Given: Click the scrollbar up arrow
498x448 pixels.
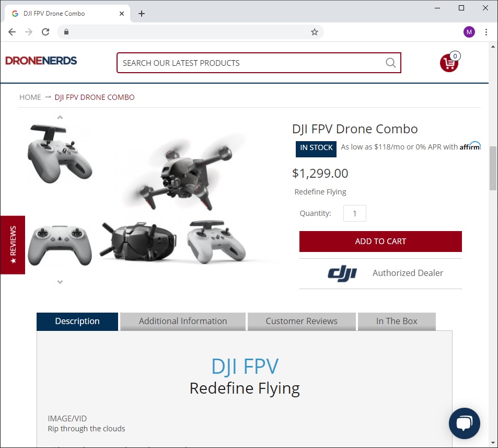Looking at the screenshot, I should (x=493, y=47).
